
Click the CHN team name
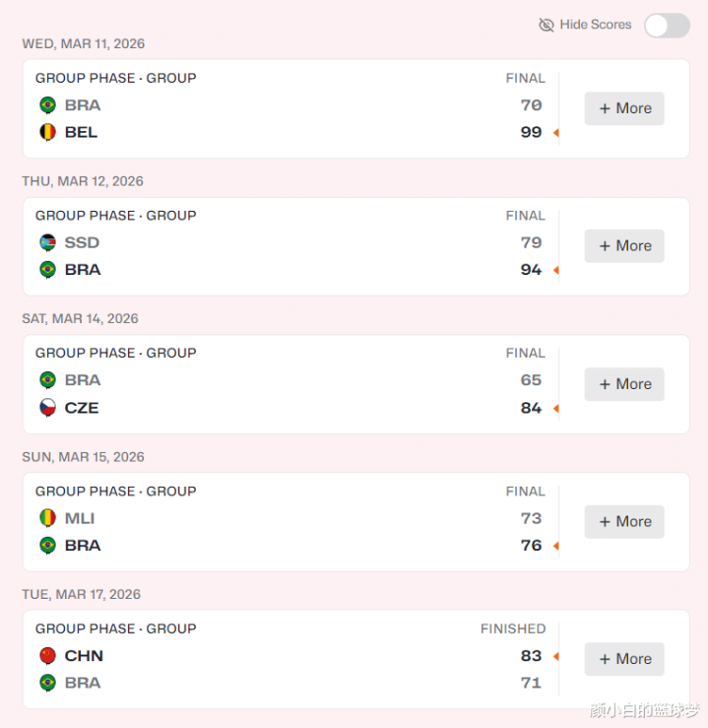click(84, 656)
